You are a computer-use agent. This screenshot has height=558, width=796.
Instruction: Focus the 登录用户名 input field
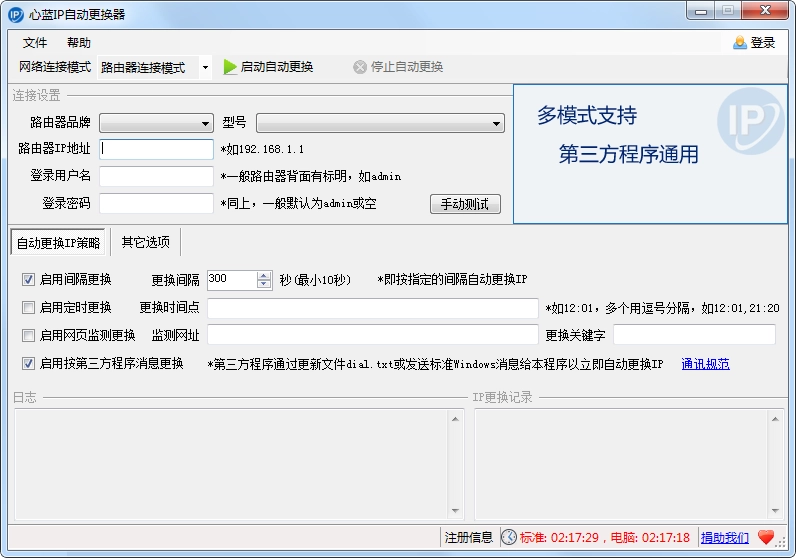[156, 176]
